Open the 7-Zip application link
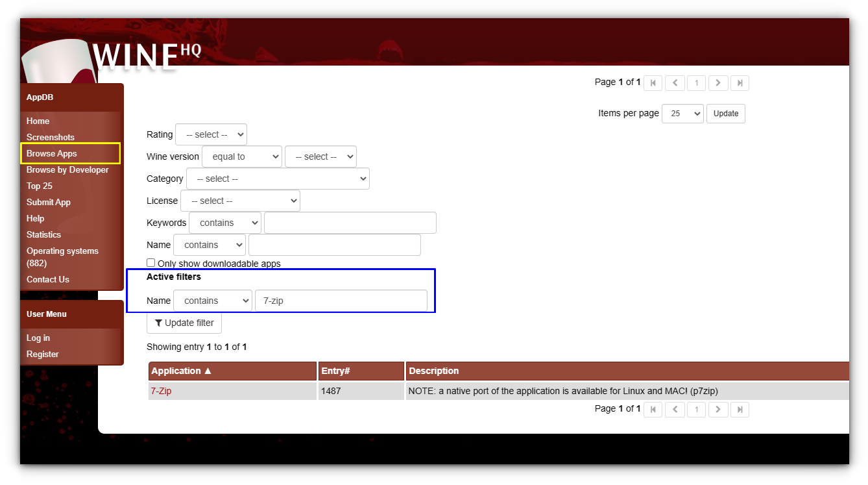 161,391
